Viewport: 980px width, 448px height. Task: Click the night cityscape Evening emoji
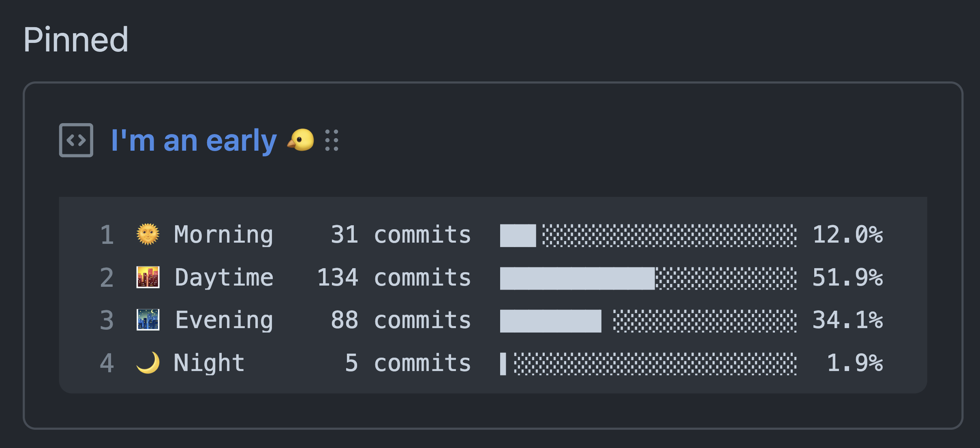pyautogui.click(x=148, y=320)
